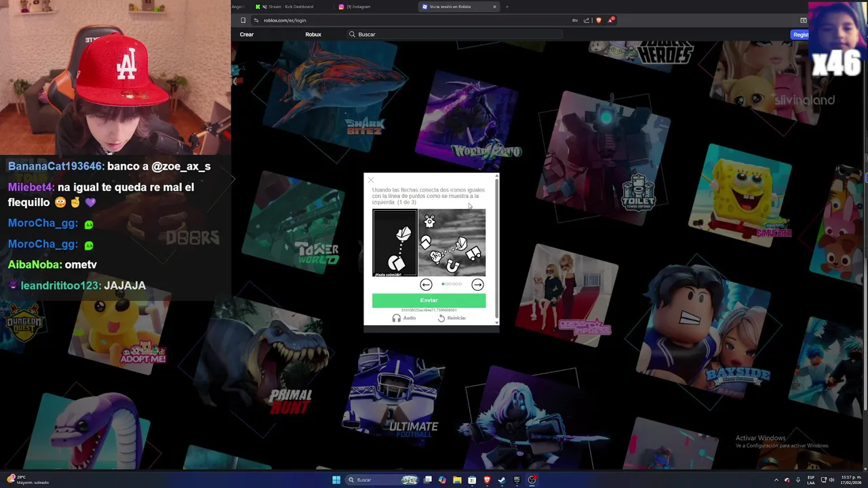The width and height of the screenshot is (868, 488).
Task: Open Steam from the taskbar
Action: click(502, 480)
